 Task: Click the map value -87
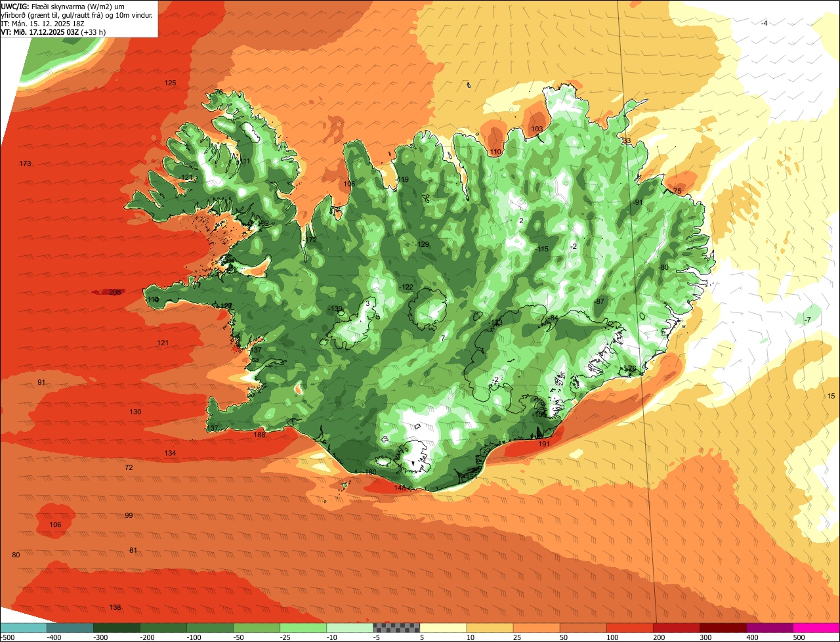598,301
